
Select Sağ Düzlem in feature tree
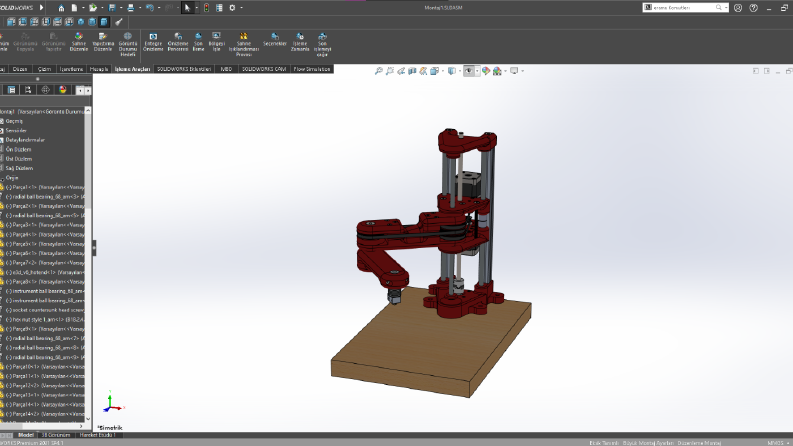[x=19, y=168]
